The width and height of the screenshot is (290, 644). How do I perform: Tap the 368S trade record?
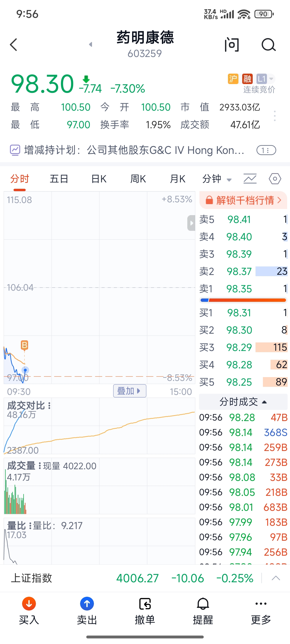click(243, 432)
